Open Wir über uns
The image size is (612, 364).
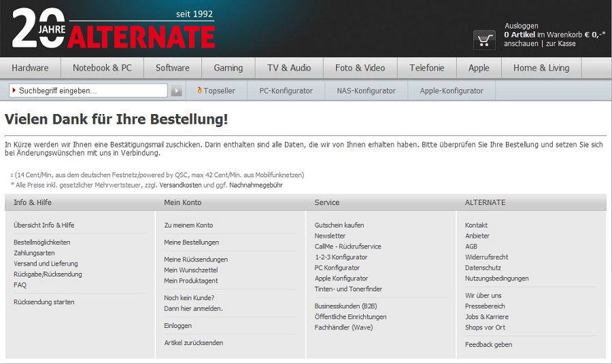click(x=483, y=295)
